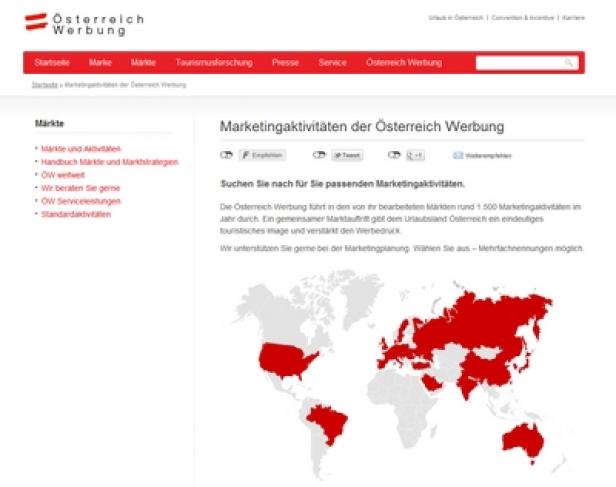The height and width of the screenshot is (487, 616).
Task: Select Australia on the map
Action: (x=523, y=440)
